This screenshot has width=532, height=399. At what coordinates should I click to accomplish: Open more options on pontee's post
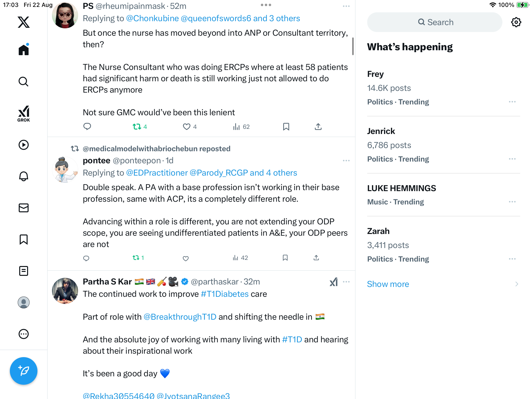point(346,161)
